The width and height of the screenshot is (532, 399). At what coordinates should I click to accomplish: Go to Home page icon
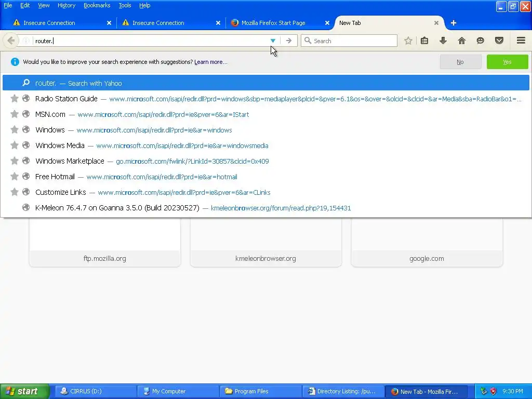(462, 41)
